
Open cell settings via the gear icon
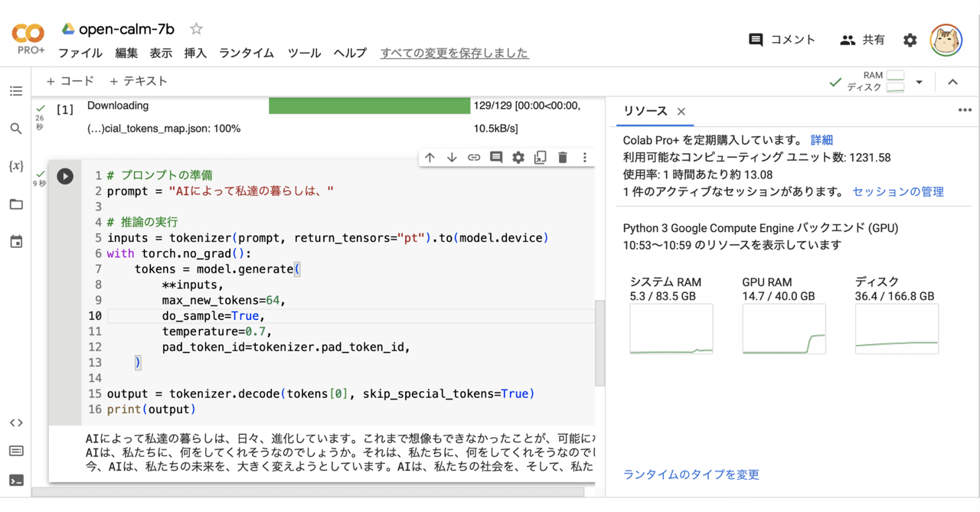pos(518,157)
